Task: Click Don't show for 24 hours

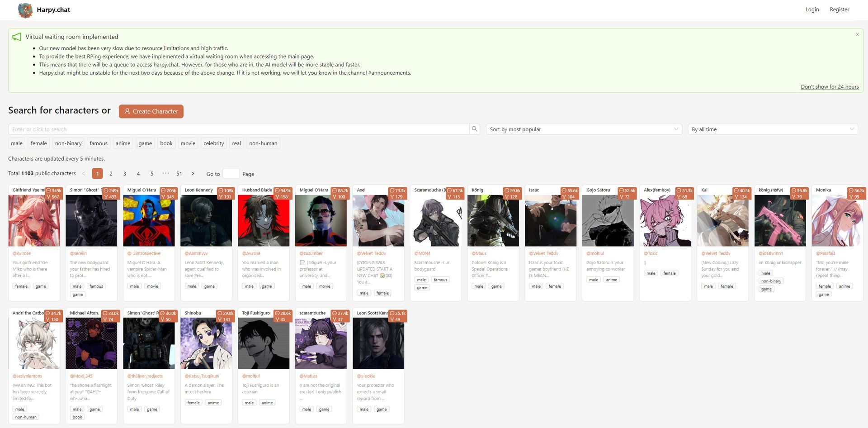Action: pos(830,86)
